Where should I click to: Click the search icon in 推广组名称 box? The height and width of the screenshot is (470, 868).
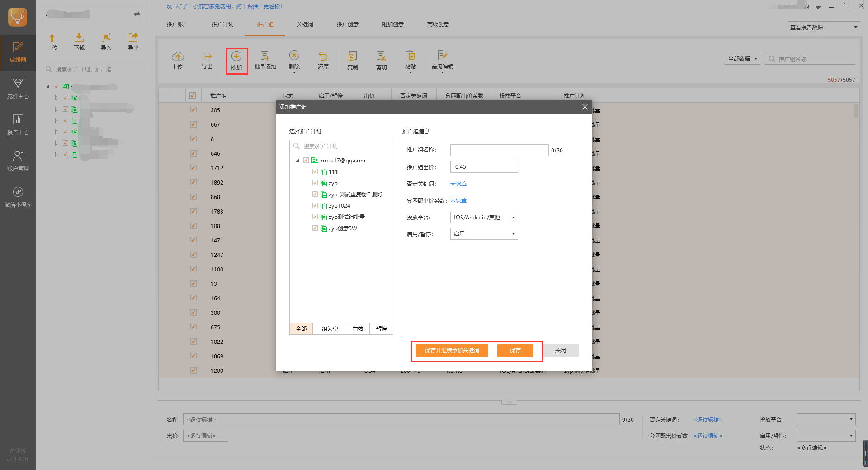tap(772, 59)
